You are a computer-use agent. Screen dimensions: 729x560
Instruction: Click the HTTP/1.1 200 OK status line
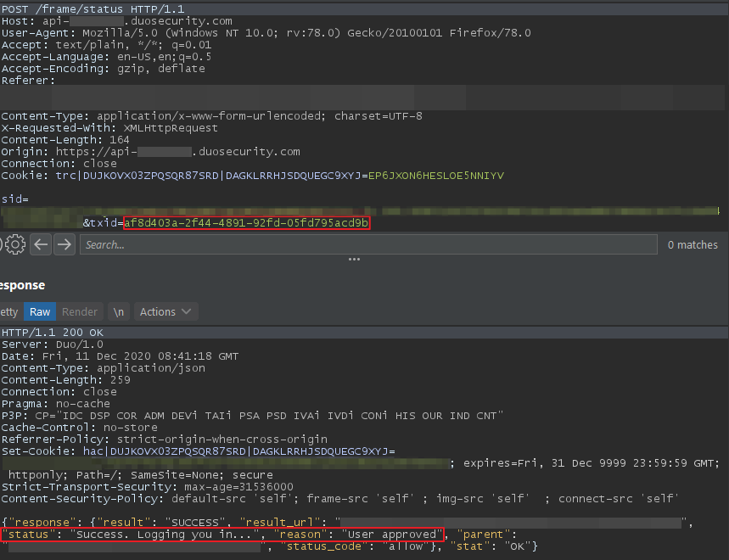point(53,333)
